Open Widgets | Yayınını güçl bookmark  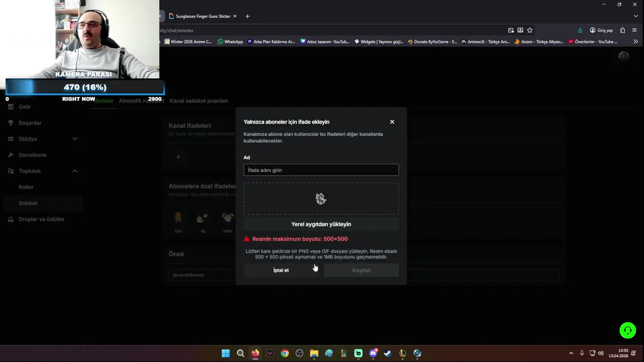(379, 42)
